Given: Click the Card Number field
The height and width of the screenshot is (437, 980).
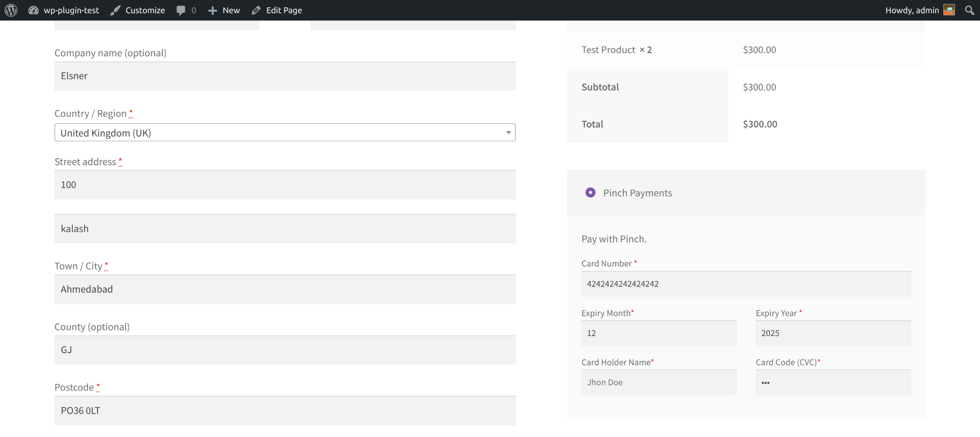Looking at the screenshot, I should coord(746,284).
